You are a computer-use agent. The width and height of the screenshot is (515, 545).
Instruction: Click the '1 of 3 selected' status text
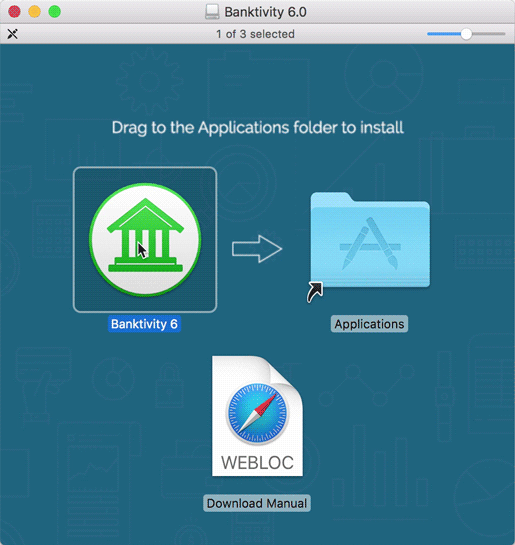click(x=255, y=34)
